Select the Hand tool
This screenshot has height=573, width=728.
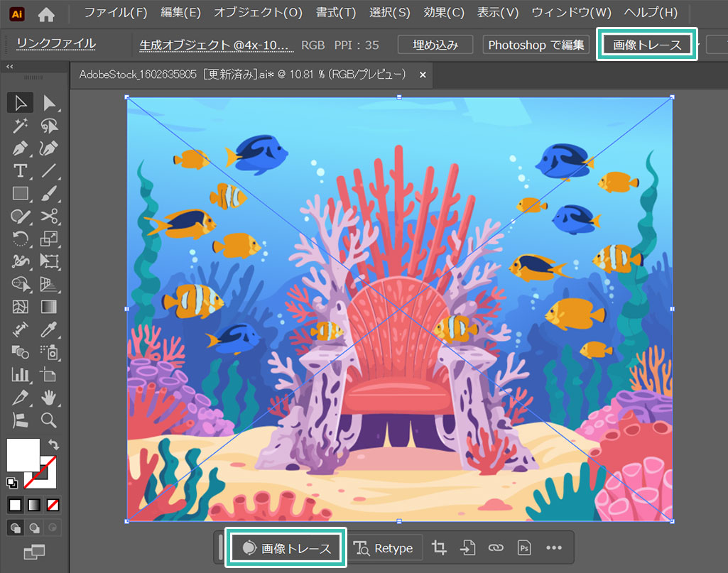click(49, 396)
